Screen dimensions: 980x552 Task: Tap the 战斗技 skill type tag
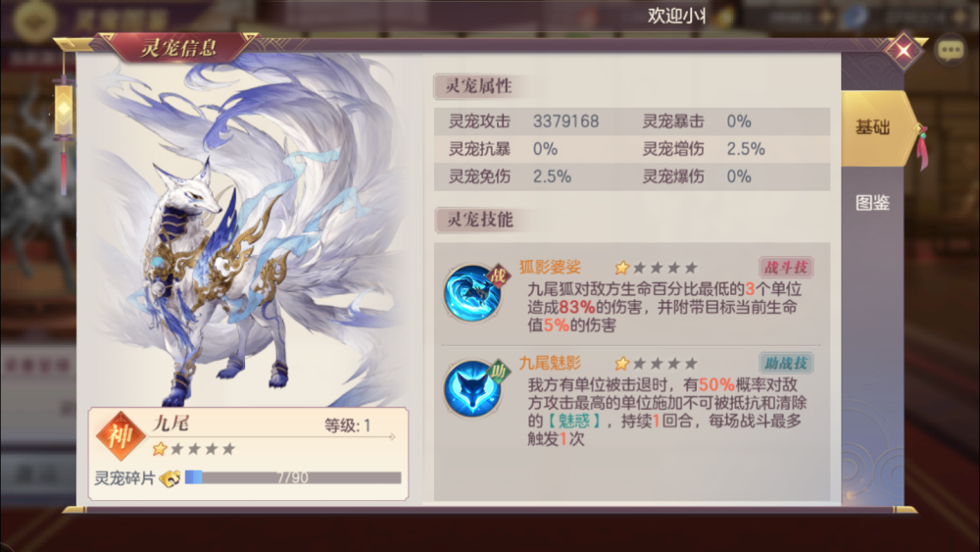[786, 268]
